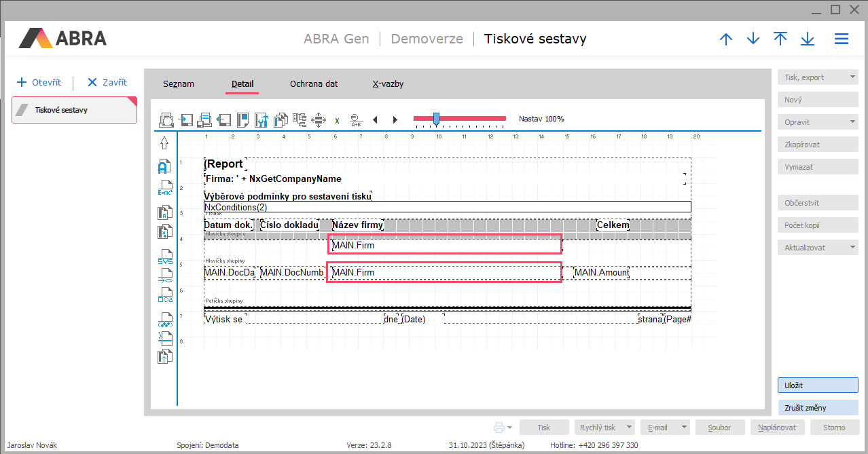Image resolution: width=868 pixels, height=454 pixels.
Task: Click the page with blue square icon
Action: [x=242, y=120]
